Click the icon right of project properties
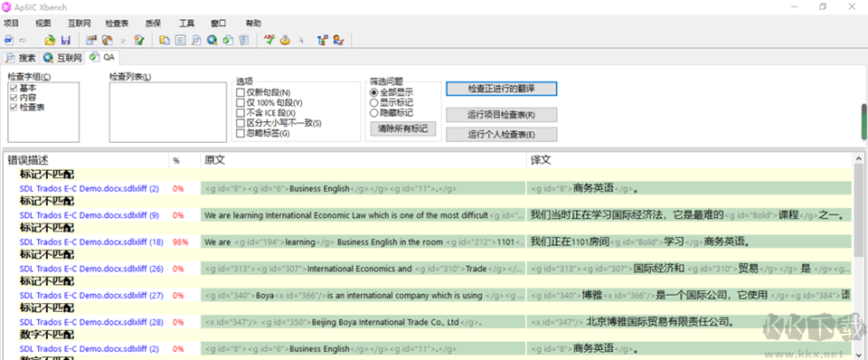 (108, 40)
